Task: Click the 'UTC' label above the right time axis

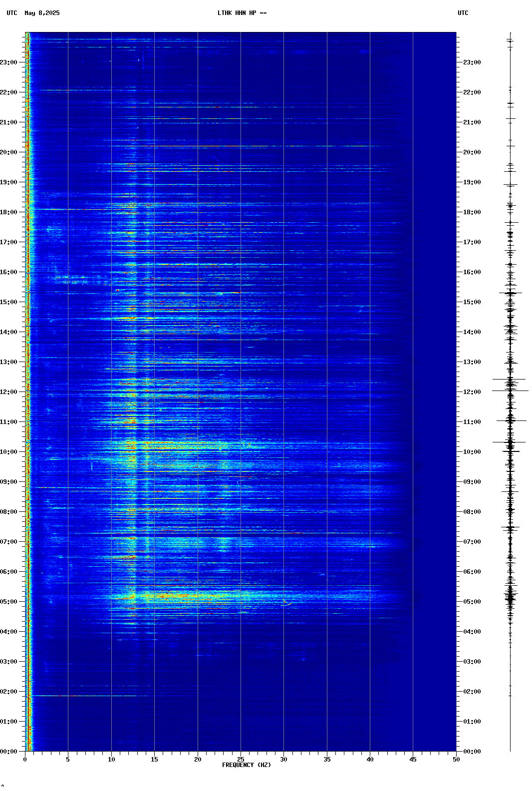Action: 463,13
